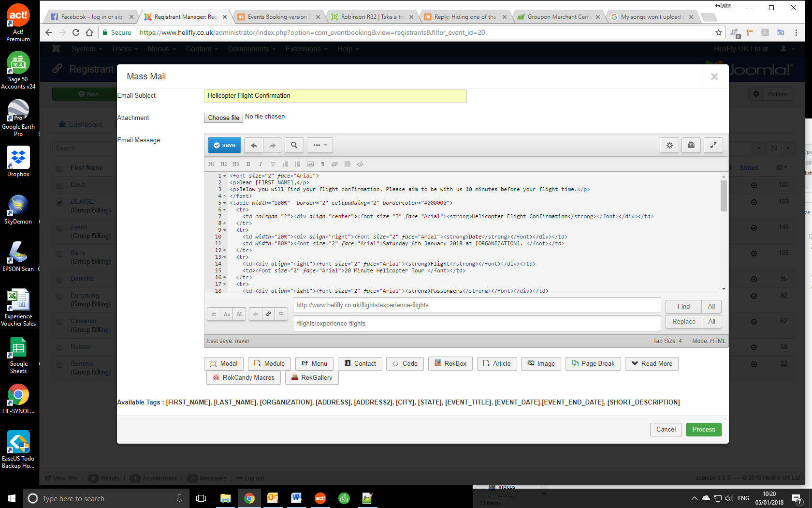
Task: Toggle regular expression search option
Action: [214, 314]
